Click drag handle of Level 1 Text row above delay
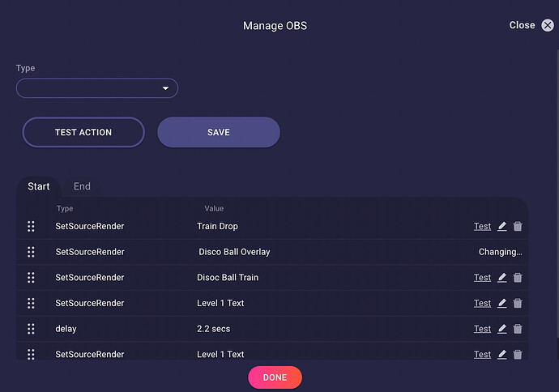The height and width of the screenshot is (392, 559). pyautogui.click(x=31, y=303)
